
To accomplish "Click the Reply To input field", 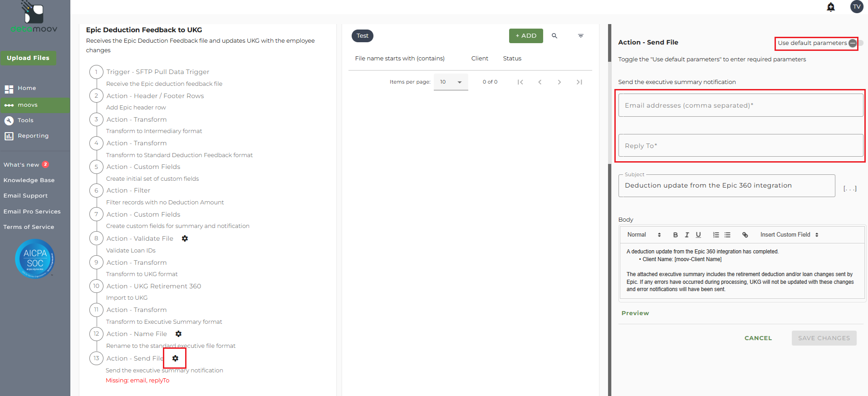I will click(x=740, y=146).
